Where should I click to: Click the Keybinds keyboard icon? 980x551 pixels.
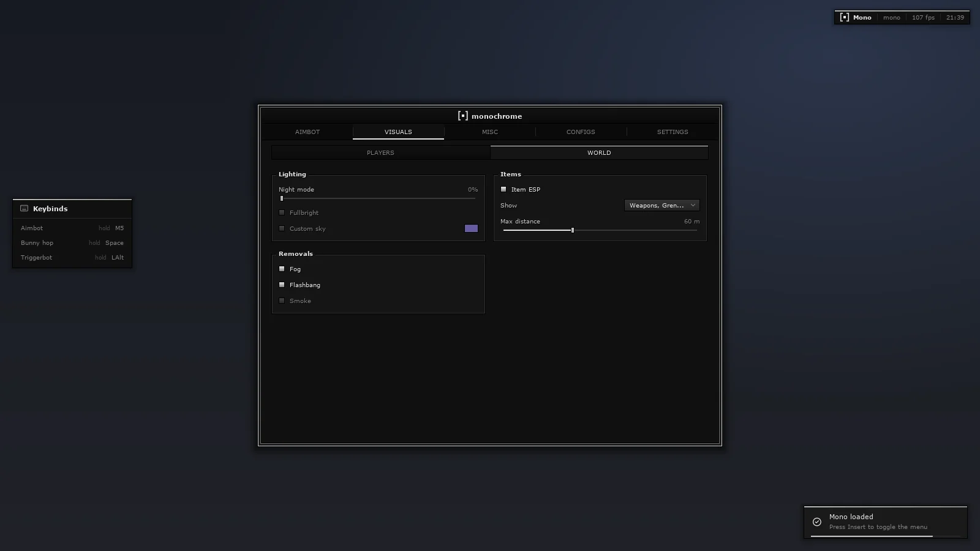pos(24,208)
